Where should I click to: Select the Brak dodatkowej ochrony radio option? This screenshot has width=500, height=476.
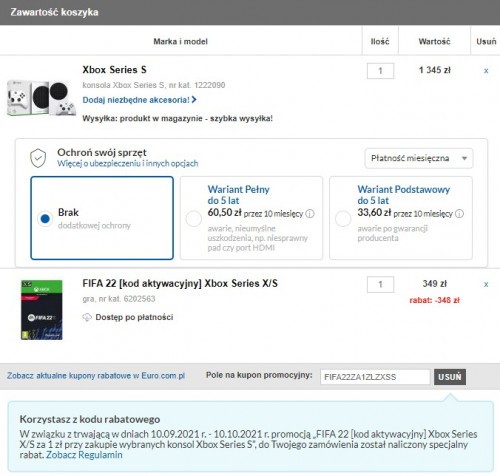pyautogui.click(x=45, y=219)
